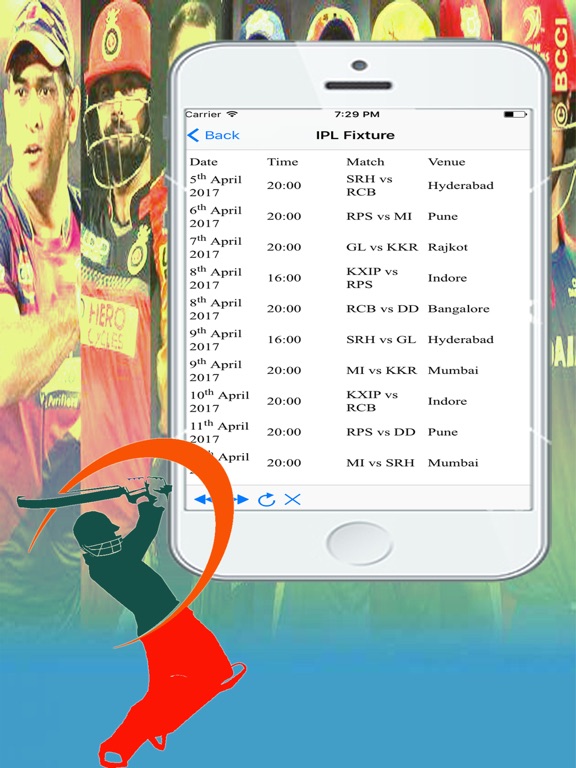Select the KXIP vs RPS match

click(372, 278)
